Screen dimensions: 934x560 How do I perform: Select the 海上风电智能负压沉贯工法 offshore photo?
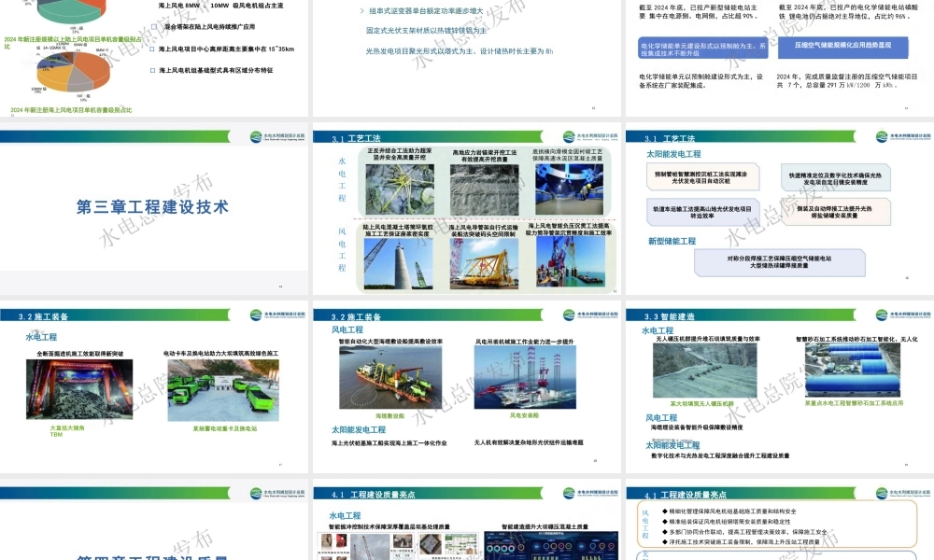tap(571, 262)
